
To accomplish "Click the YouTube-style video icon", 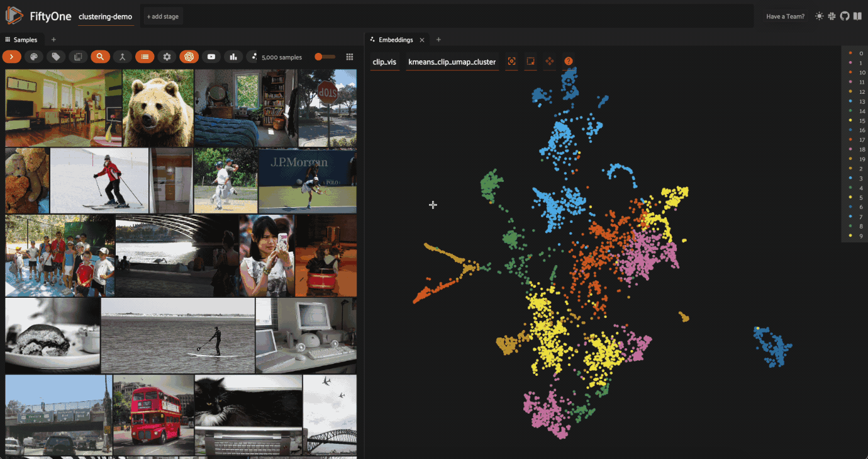I will 211,57.
